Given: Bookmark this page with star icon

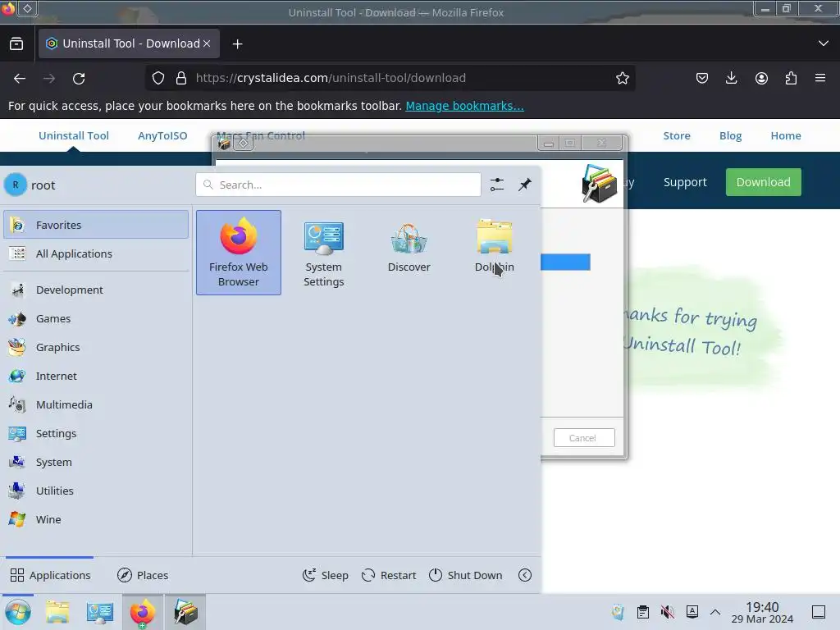Looking at the screenshot, I should (622, 78).
